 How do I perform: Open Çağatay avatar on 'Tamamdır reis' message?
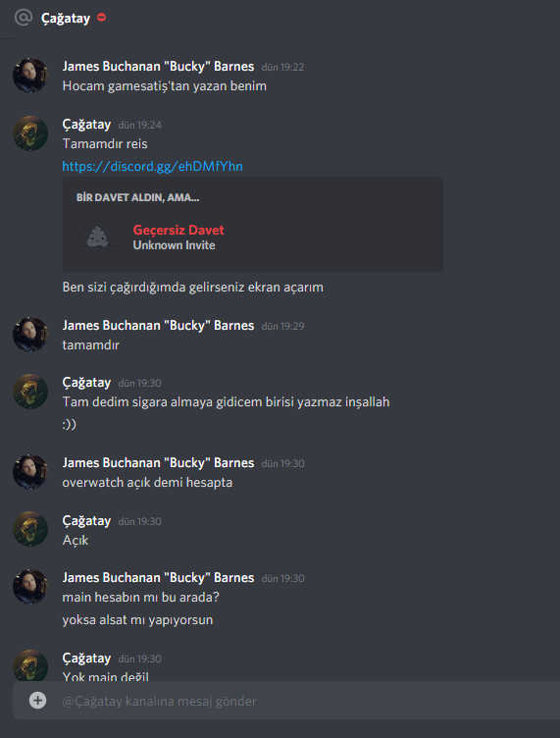(30, 133)
